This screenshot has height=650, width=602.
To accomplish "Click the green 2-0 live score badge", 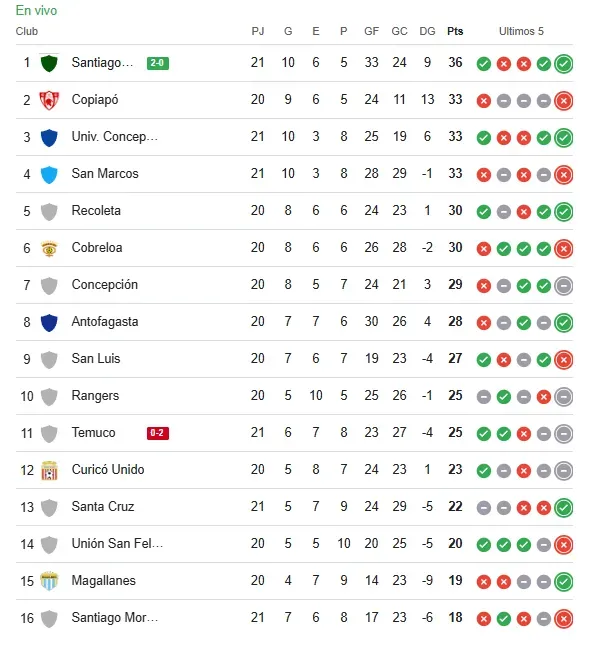I will [157, 63].
